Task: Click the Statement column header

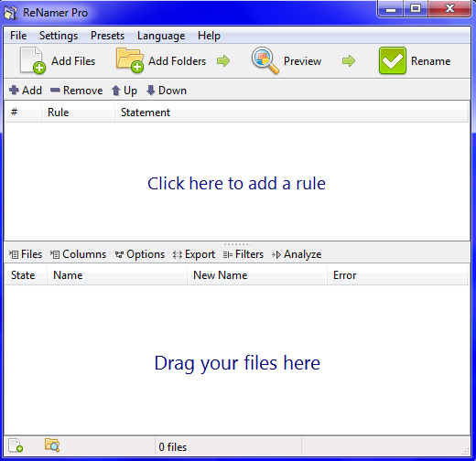Action: [291, 113]
